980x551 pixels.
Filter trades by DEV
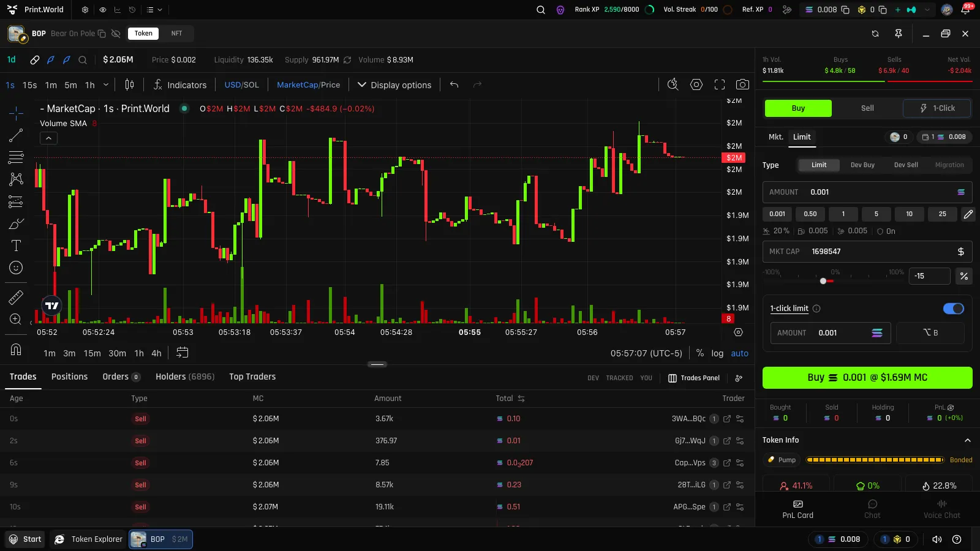coord(593,378)
